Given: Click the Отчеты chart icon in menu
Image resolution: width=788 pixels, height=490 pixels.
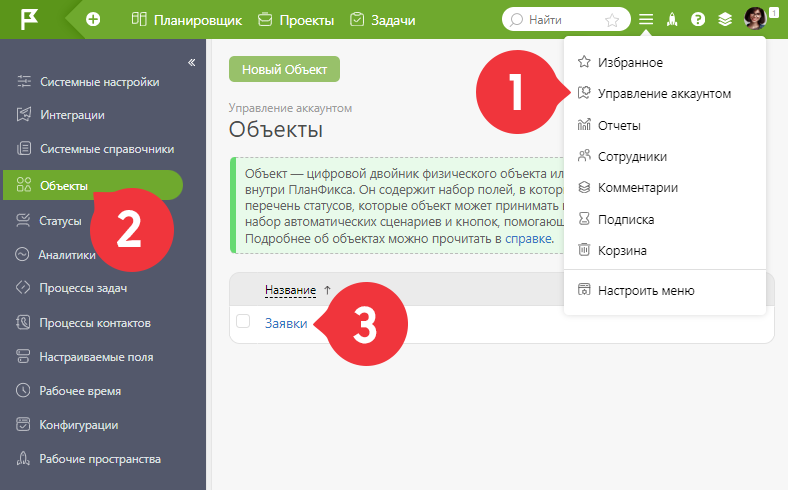Looking at the screenshot, I should pos(584,124).
